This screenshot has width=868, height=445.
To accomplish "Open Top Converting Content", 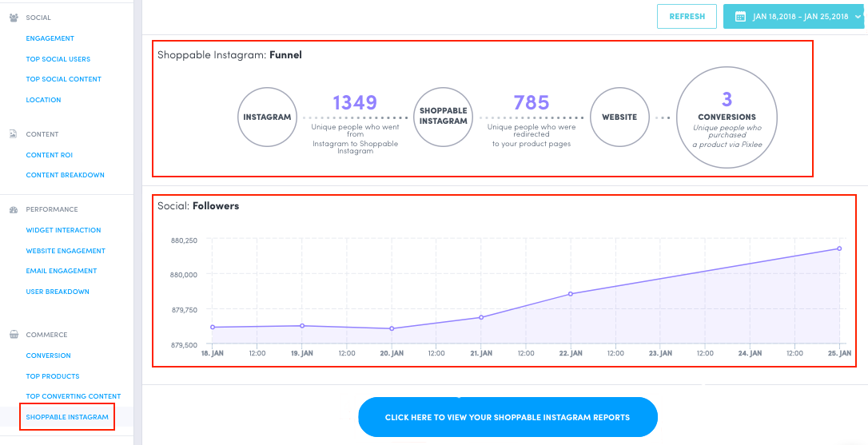I will (73, 396).
